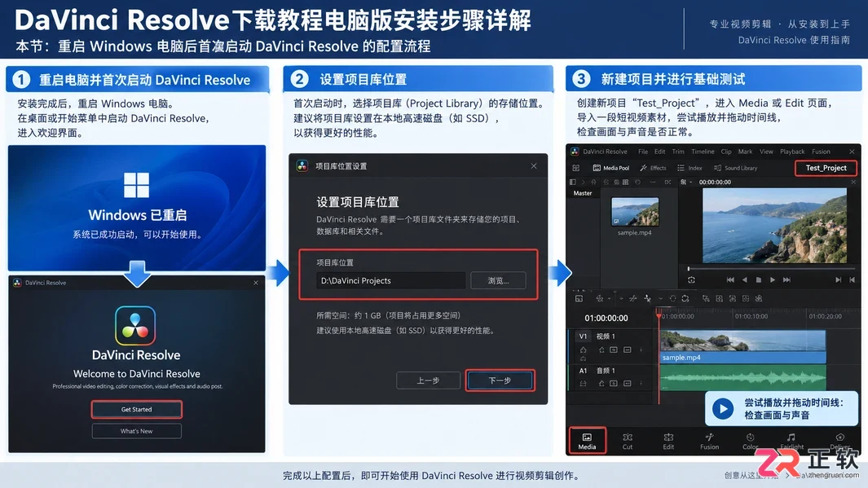Click the 项目库位置 path input field
The height and width of the screenshot is (488, 868).
[x=390, y=280]
